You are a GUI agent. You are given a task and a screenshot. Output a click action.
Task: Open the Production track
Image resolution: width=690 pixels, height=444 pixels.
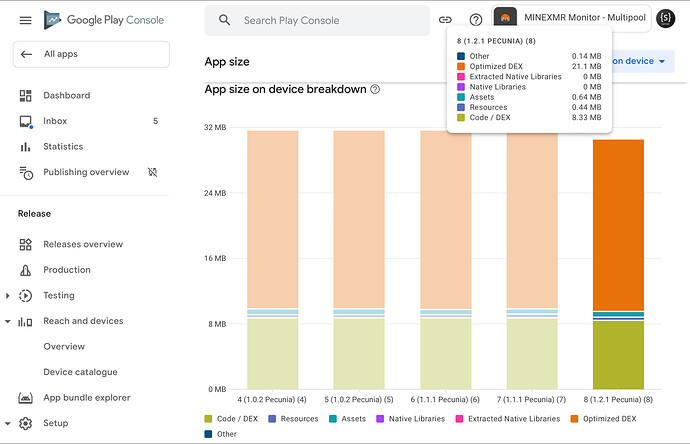tap(67, 270)
